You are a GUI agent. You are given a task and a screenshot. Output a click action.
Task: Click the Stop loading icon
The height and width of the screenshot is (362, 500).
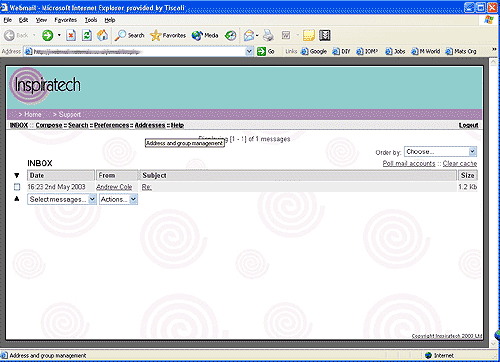[x=71, y=35]
